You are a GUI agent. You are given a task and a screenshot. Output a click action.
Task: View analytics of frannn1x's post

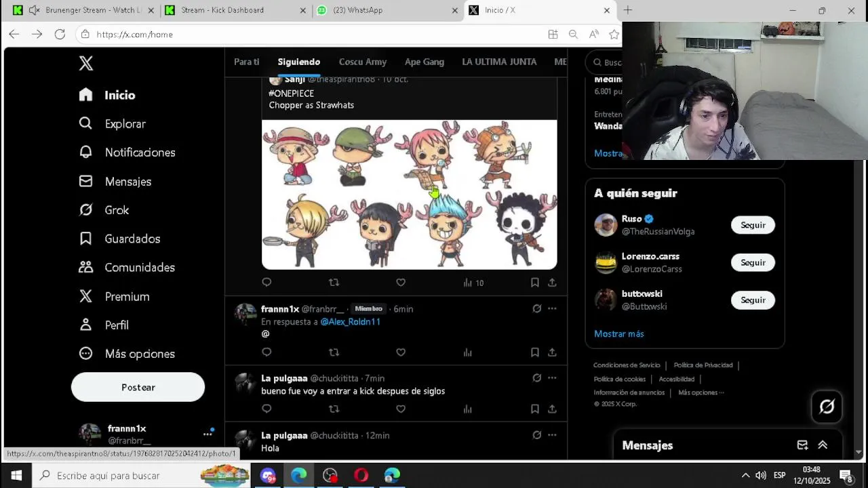467,352
